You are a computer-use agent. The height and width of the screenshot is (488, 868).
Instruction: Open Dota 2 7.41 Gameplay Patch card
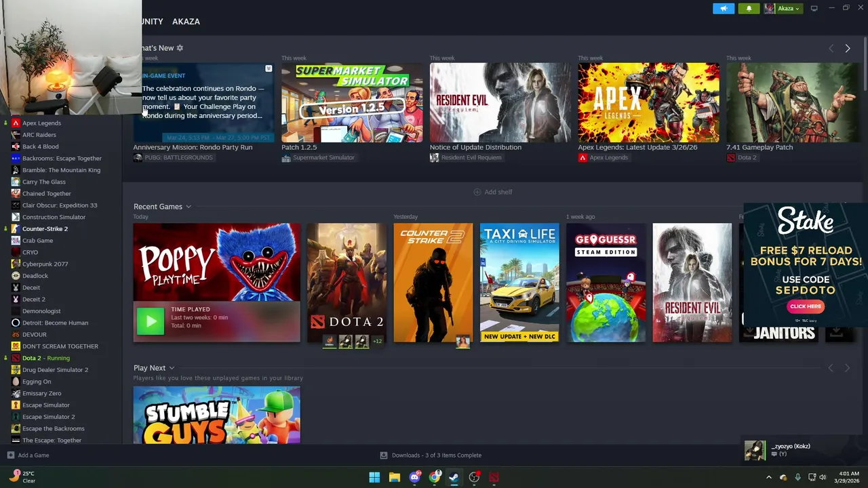click(792, 102)
